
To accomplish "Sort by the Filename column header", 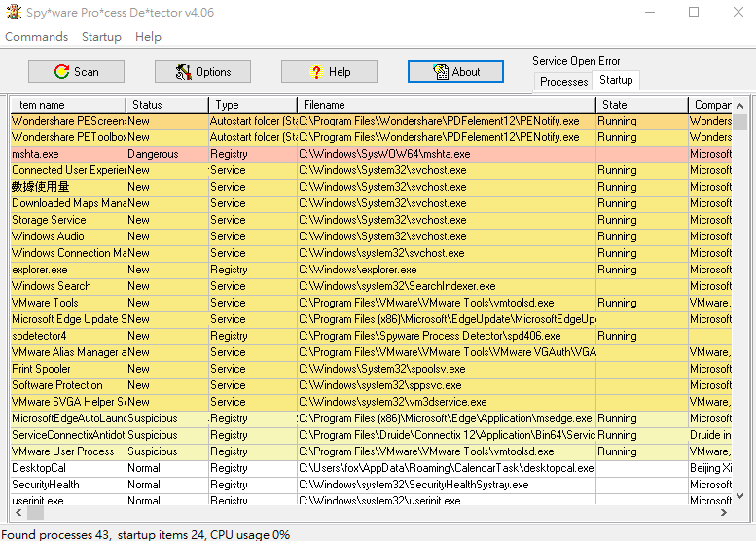I will tap(447, 105).
